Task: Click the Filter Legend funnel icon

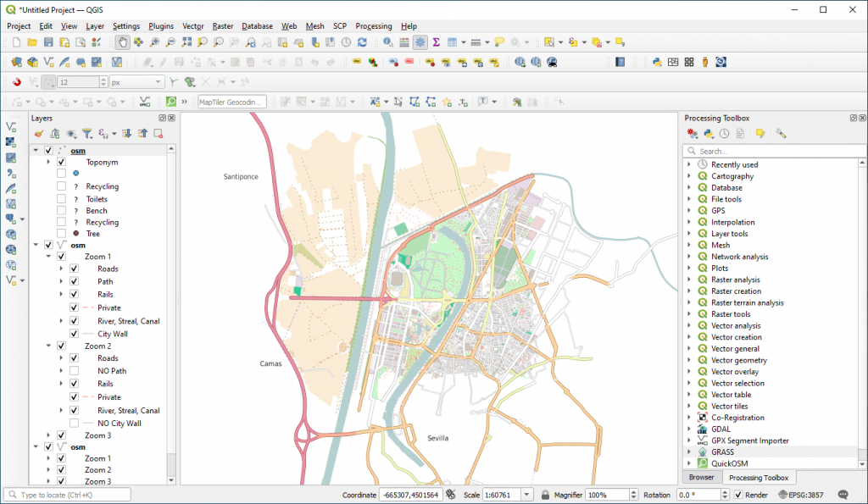Action: coord(87,133)
